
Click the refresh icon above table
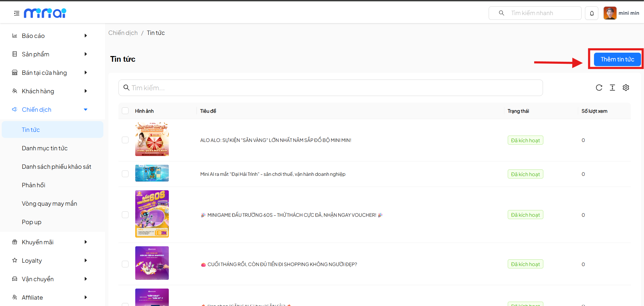pos(599,88)
